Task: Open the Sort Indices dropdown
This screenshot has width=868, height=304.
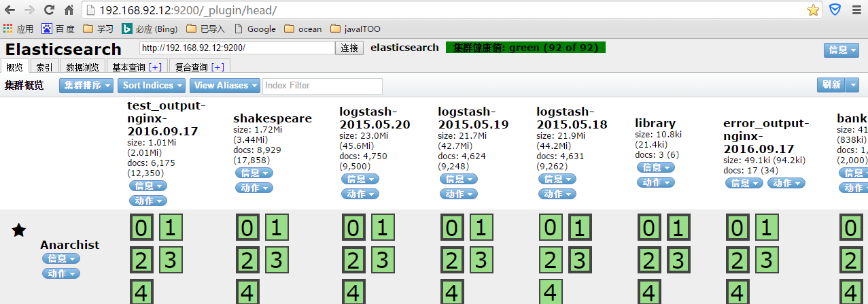Action: 152,85
